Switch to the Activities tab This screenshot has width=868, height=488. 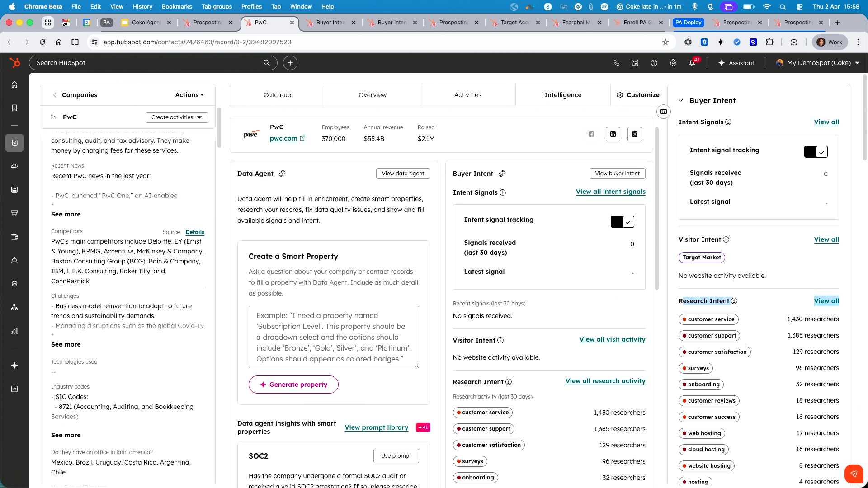coord(467,95)
